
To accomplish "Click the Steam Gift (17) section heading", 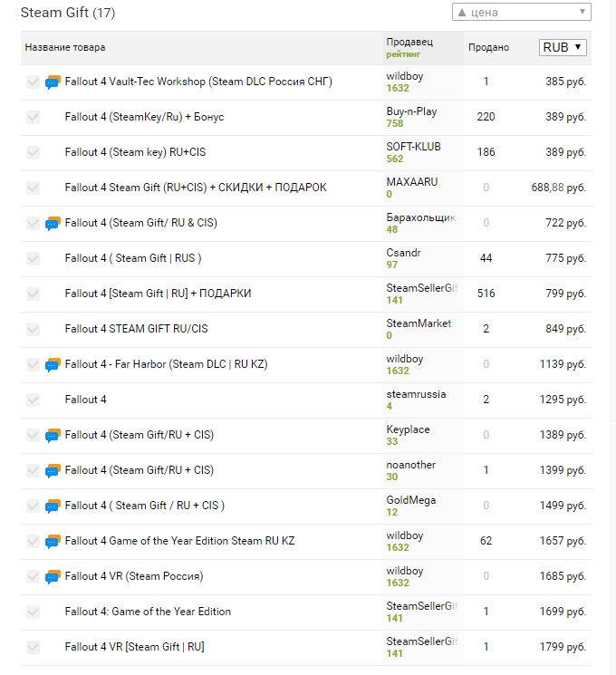I will click(68, 13).
